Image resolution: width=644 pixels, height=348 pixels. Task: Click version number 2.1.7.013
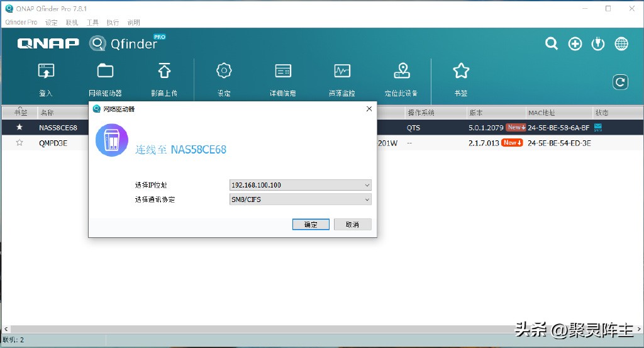tap(484, 143)
